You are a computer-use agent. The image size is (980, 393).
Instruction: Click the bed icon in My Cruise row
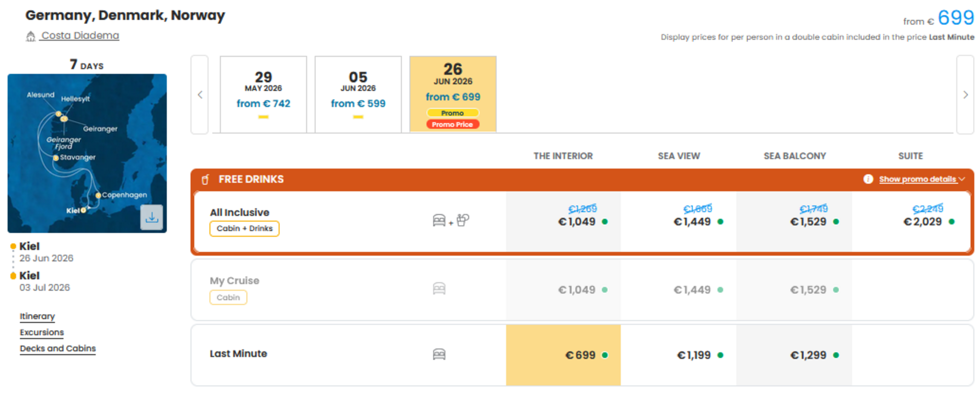click(439, 289)
